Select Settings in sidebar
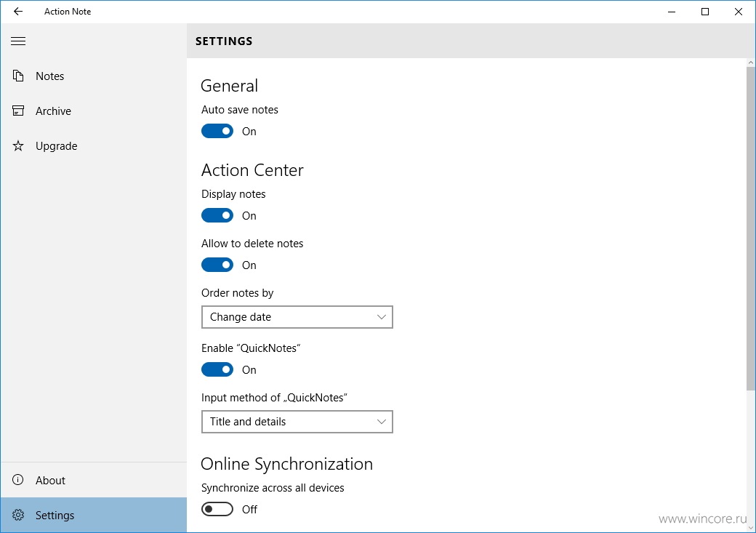This screenshot has height=533, width=756. point(94,515)
